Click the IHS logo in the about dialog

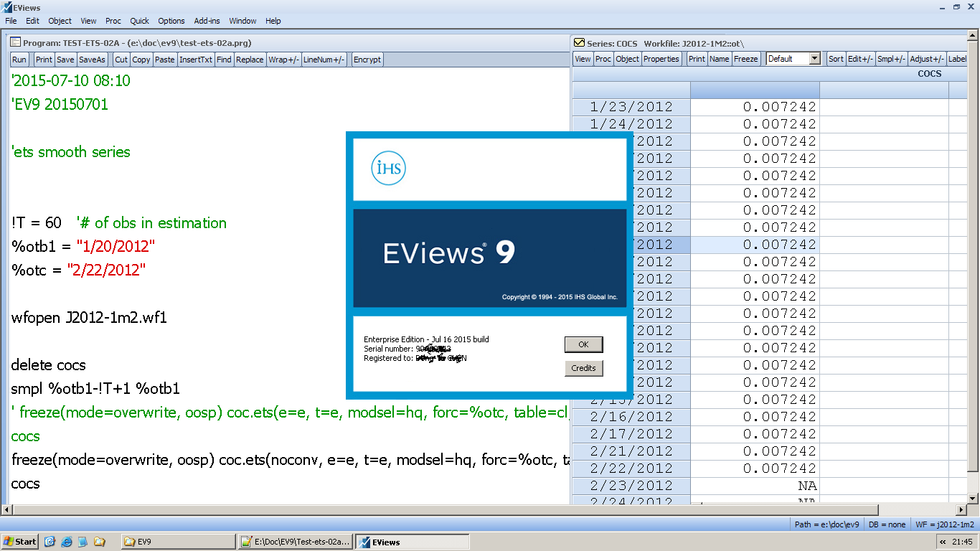tap(389, 169)
